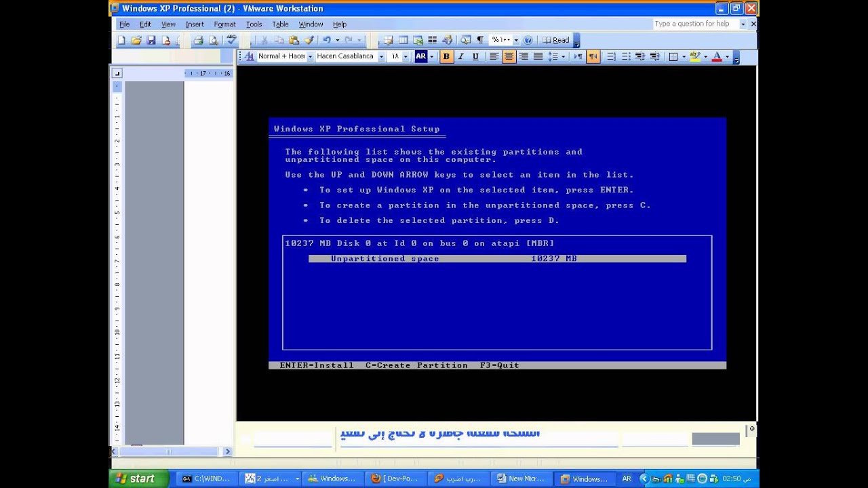Expand the Style dropdown showing Normal + Hacen
Screen dimensions: 868x488
pos(311,57)
